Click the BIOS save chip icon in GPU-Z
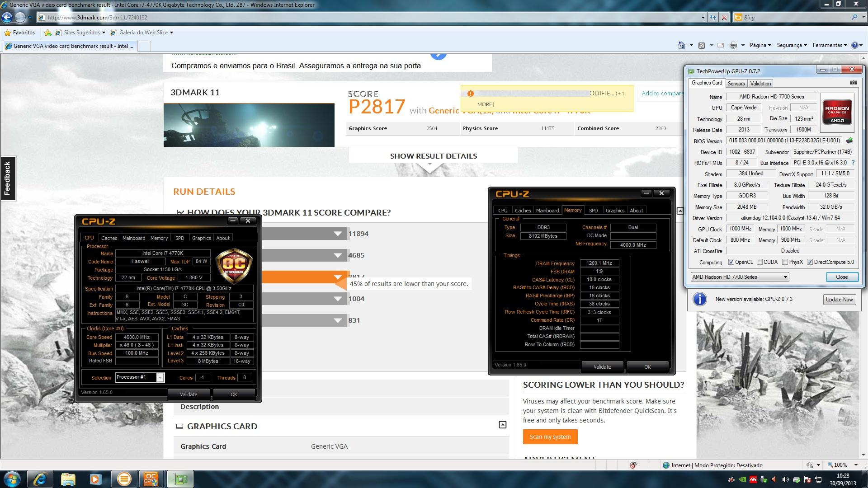868x488 pixels. pyautogui.click(x=849, y=141)
